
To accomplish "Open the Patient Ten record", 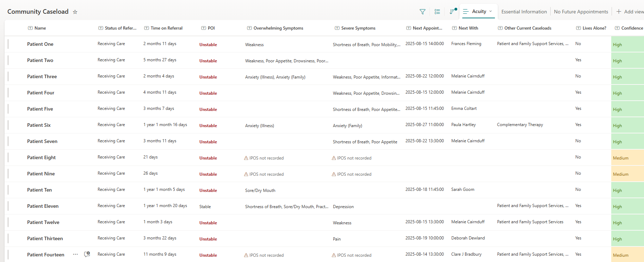I will click(39, 190).
